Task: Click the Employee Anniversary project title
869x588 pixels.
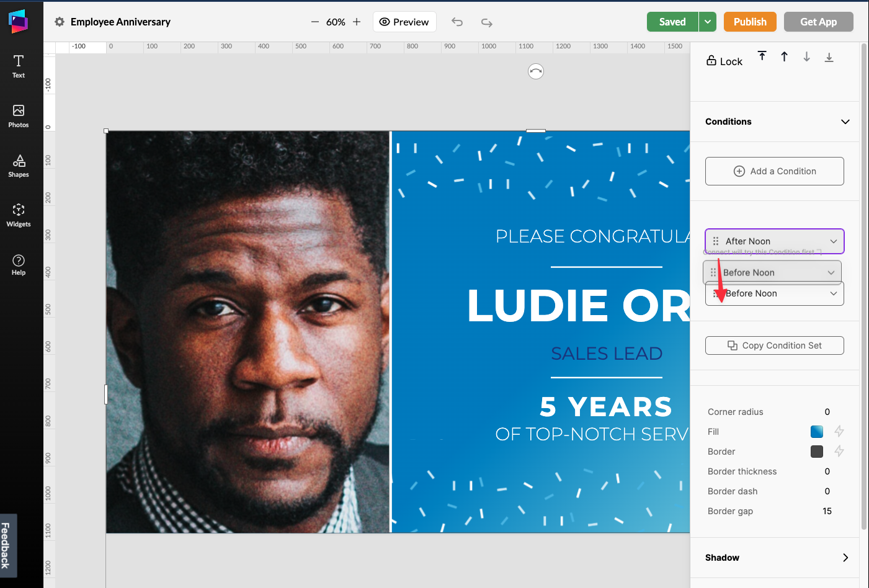Action: [120, 22]
